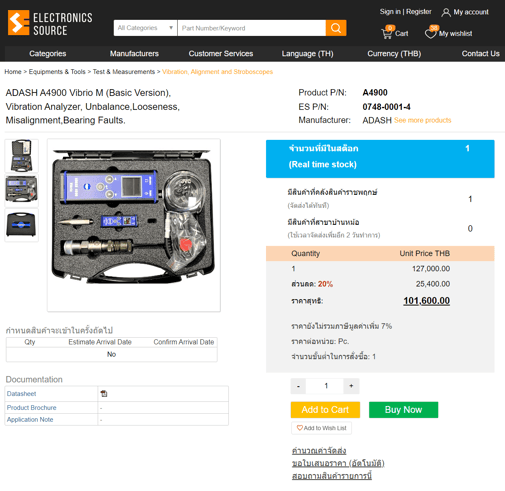The height and width of the screenshot is (491, 505).
Task: Click the My account person icon
Action: click(x=446, y=12)
